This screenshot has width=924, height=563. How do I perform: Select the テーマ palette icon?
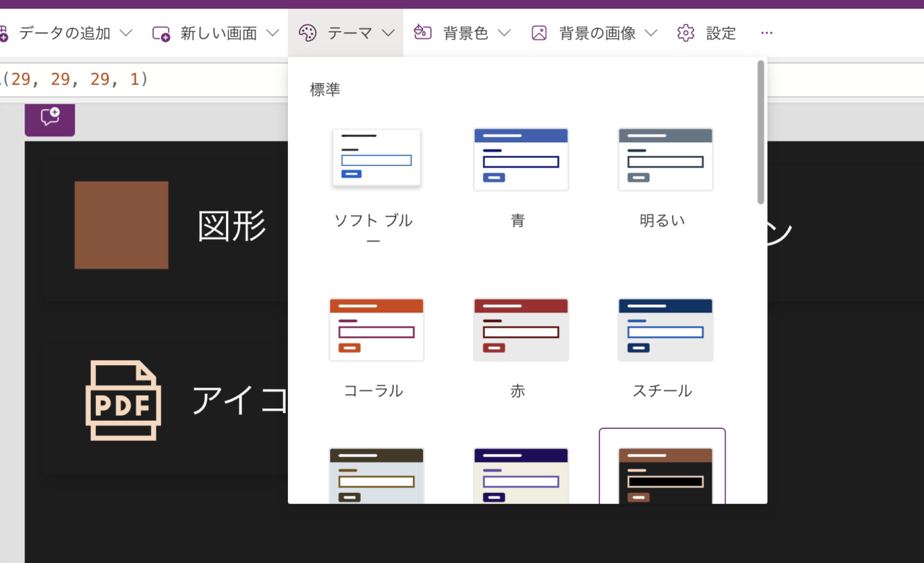(x=309, y=32)
